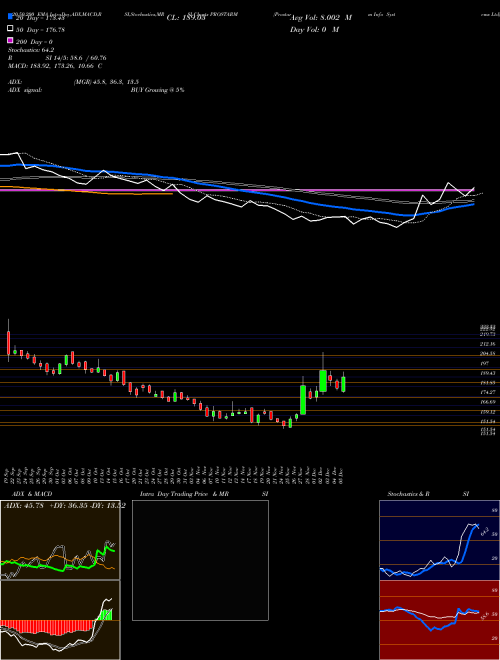Click the 'ADX: 45.78' value in ADX panel

[x=24, y=506]
